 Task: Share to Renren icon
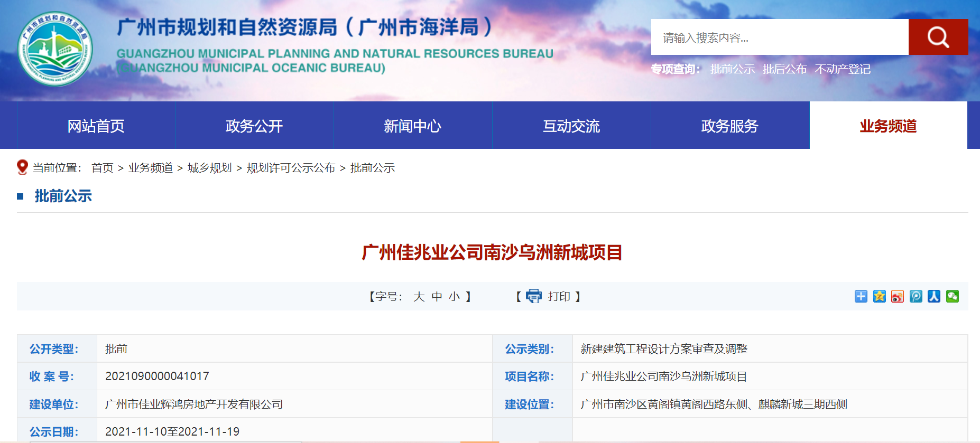[934, 296]
